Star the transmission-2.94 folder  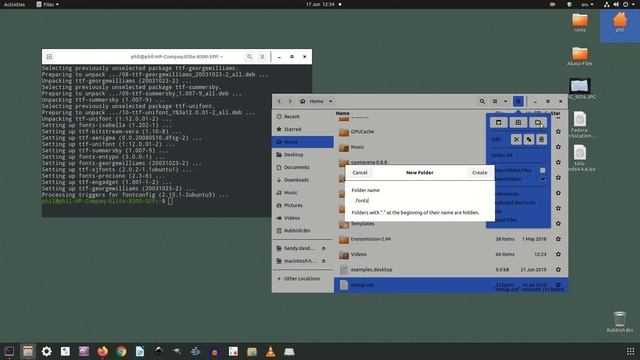[x=558, y=239]
